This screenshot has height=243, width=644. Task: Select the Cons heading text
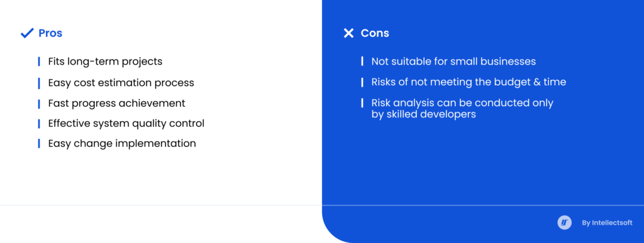tap(375, 33)
